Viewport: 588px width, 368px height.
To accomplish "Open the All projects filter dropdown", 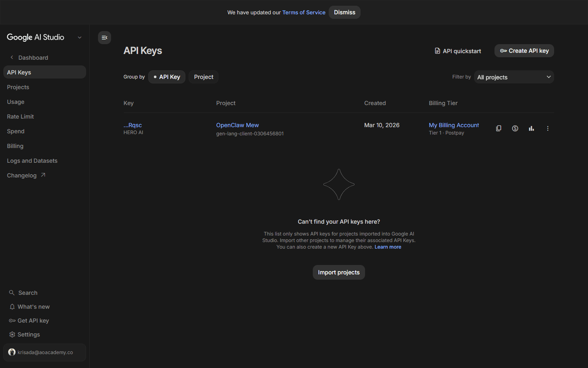I will pyautogui.click(x=514, y=77).
